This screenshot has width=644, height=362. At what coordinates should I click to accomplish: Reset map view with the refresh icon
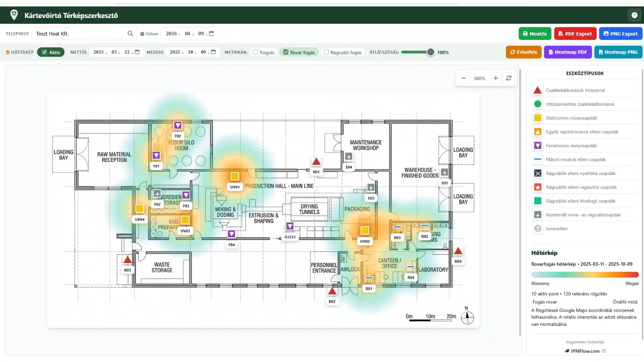click(x=509, y=78)
